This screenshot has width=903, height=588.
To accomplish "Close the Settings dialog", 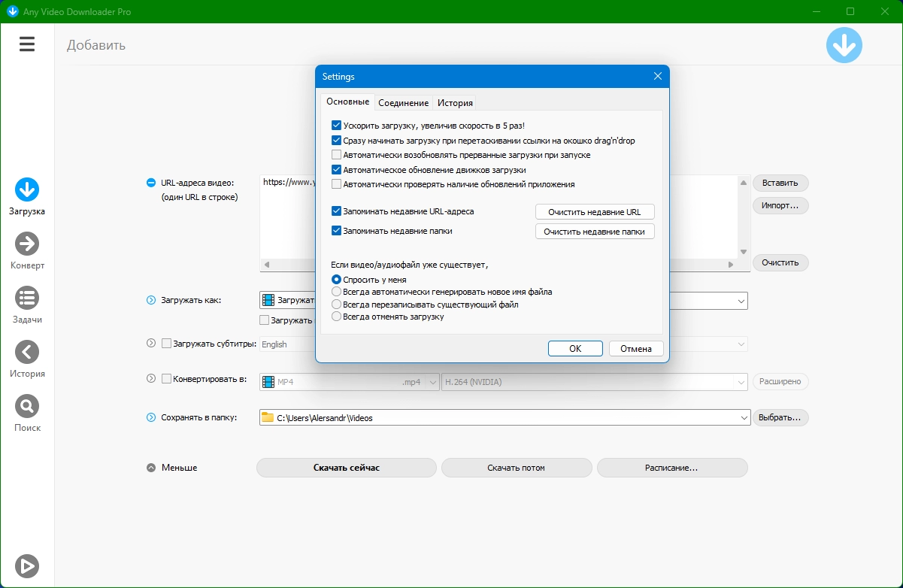I will [x=657, y=76].
